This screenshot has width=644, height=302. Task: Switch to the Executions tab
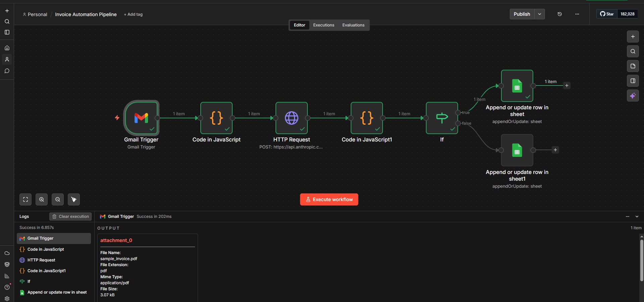tap(324, 25)
